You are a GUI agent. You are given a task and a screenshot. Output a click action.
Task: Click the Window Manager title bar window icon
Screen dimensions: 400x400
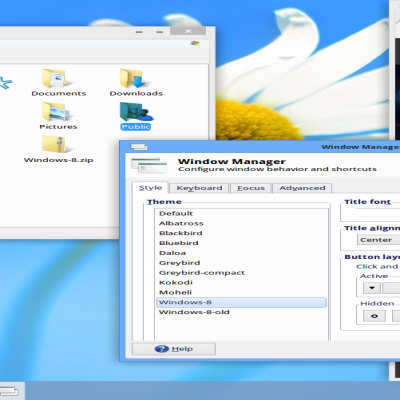pyautogui.click(x=139, y=146)
